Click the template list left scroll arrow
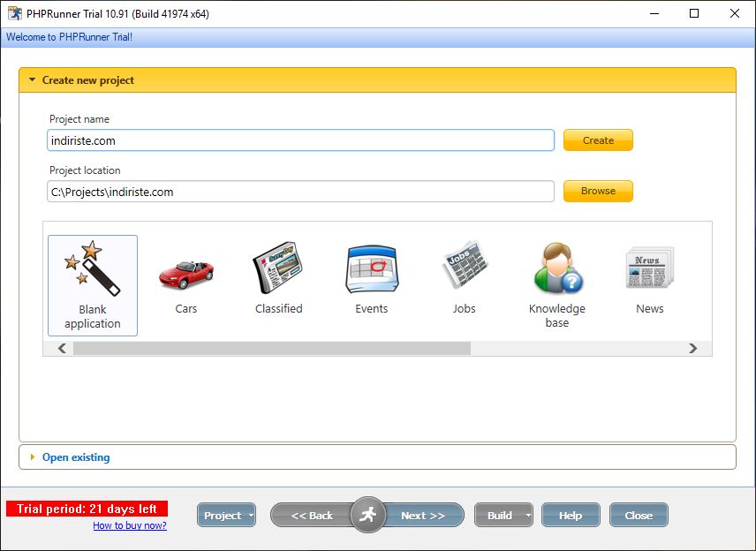Screen dimensions: 756x551 coord(62,348)
